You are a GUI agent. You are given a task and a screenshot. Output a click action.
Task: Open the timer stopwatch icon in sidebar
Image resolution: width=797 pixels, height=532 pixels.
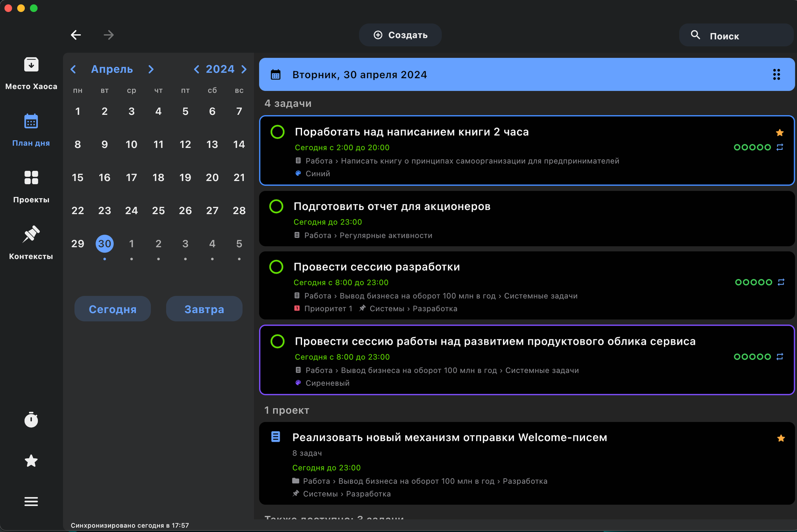click(31, 420)
